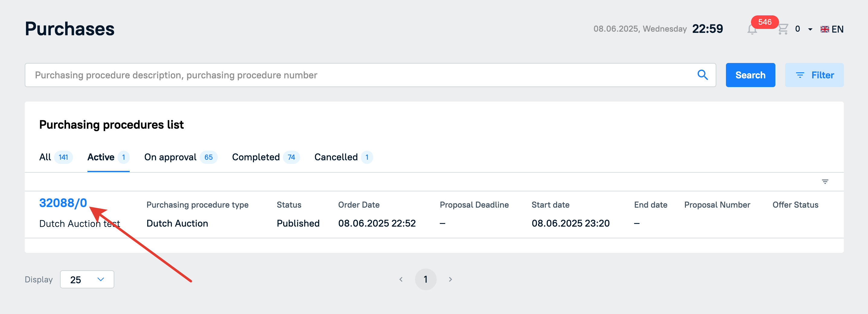The image size is (868, 314).
Task: Click the red 546 notification badge
Action: (x=765, y=22)
